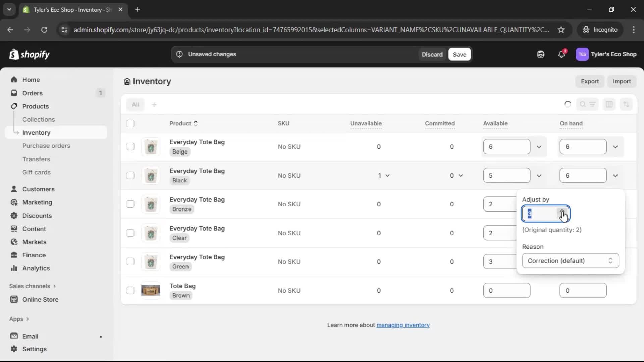Screen dimensions: 644x362
Task: Switch to the All tab
Action: [x=136, y=104]
